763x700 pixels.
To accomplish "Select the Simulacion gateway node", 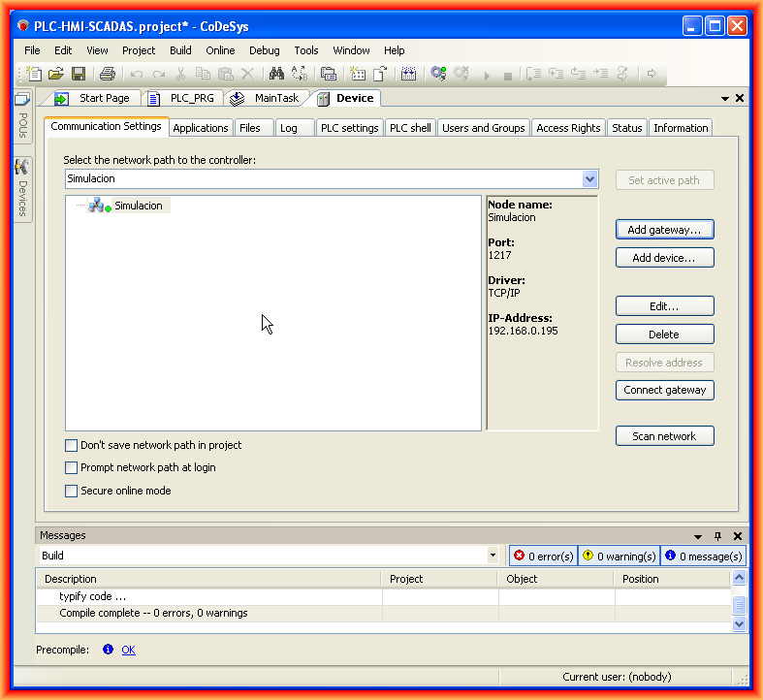I will click(138, 206).
